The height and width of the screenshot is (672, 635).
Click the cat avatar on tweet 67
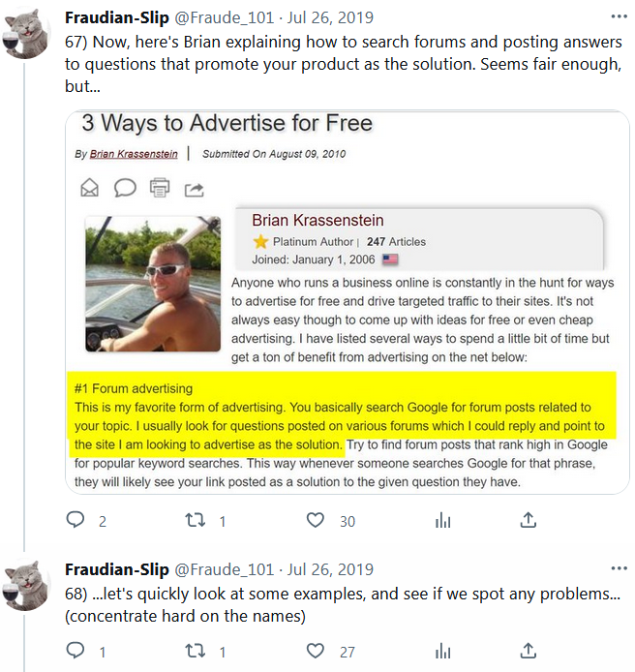pyautogui.click(x=27, y=35)
